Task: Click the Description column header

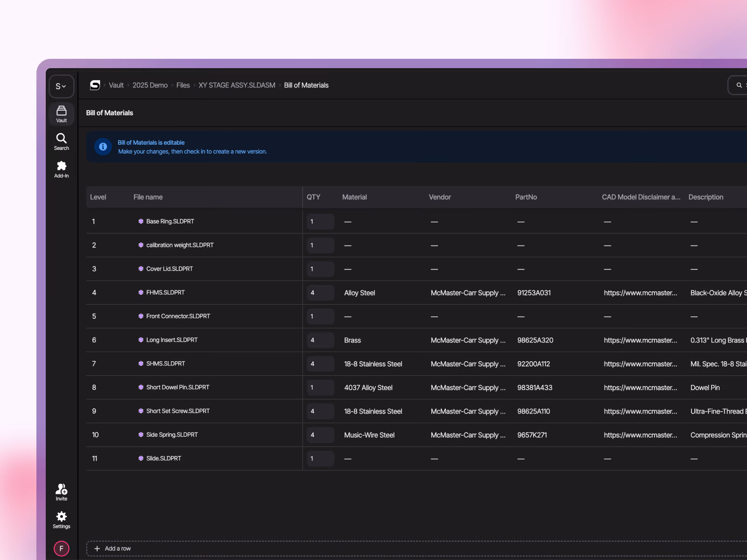Action: (706, 197)
